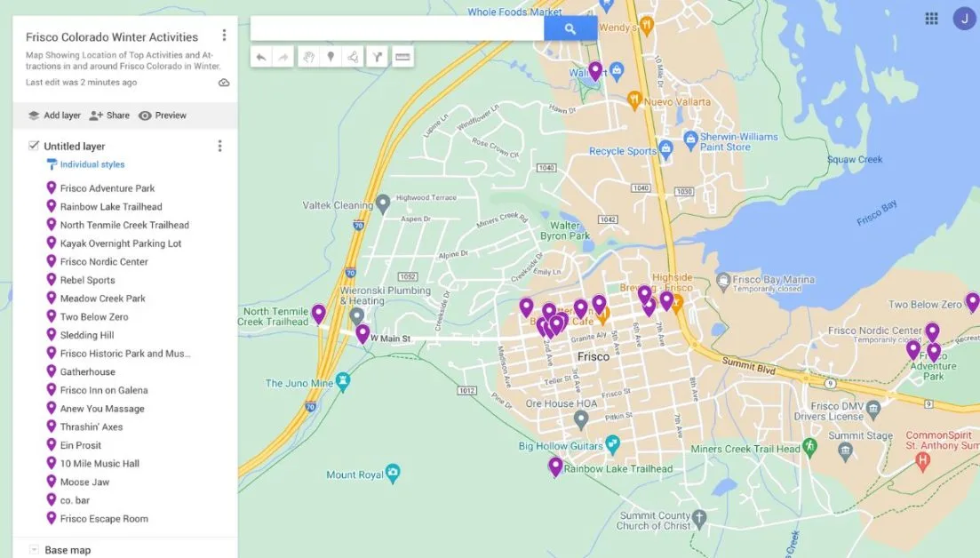Select the draw a line tool

coord(353,57)
